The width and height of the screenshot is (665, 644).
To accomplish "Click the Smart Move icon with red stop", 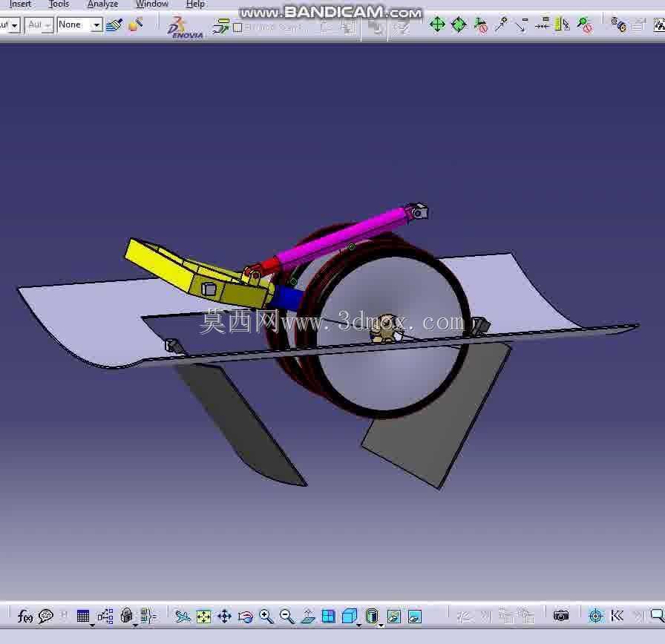I will coord(480,25).
